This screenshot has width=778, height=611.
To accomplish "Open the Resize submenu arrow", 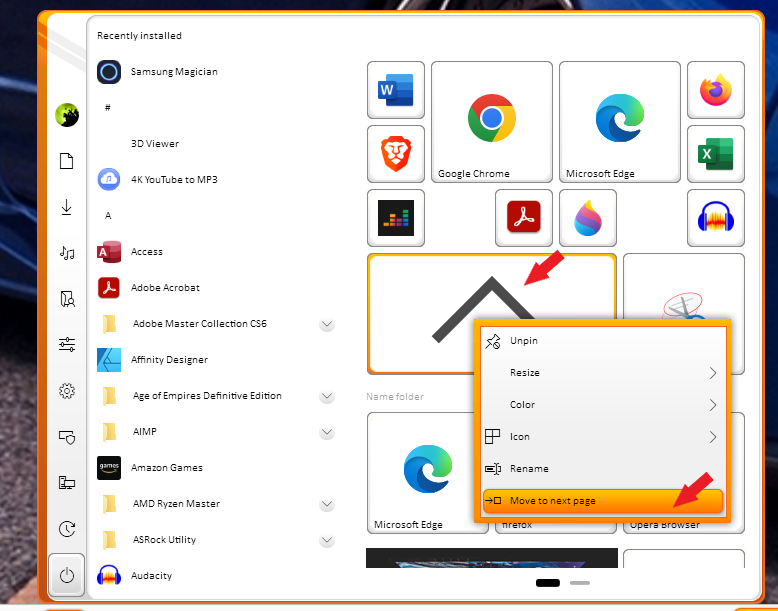I will click(x=713, y=373).
